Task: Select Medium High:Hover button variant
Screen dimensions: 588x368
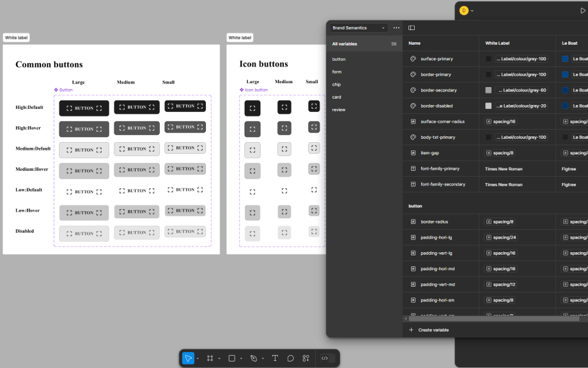Action: click(137, 128)
